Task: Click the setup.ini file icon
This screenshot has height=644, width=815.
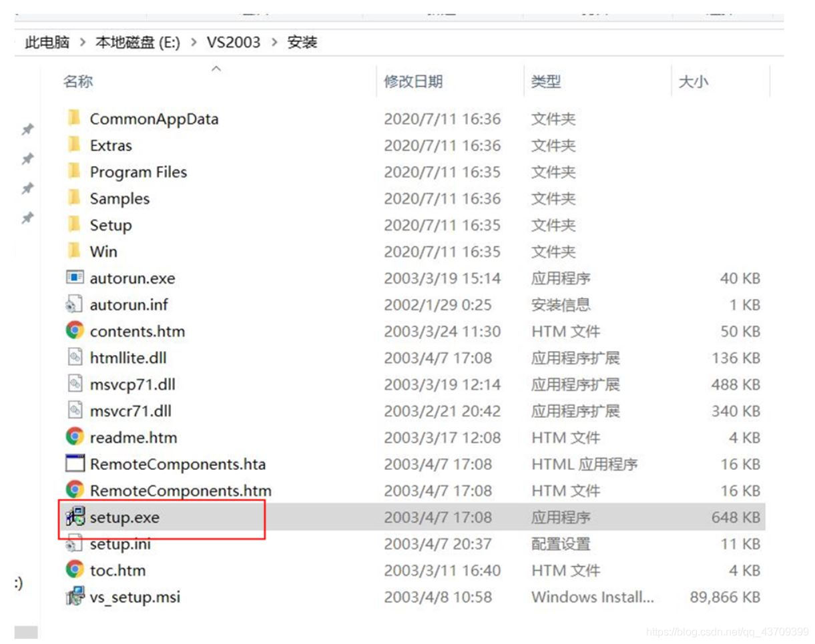Action: coord(74,544)
